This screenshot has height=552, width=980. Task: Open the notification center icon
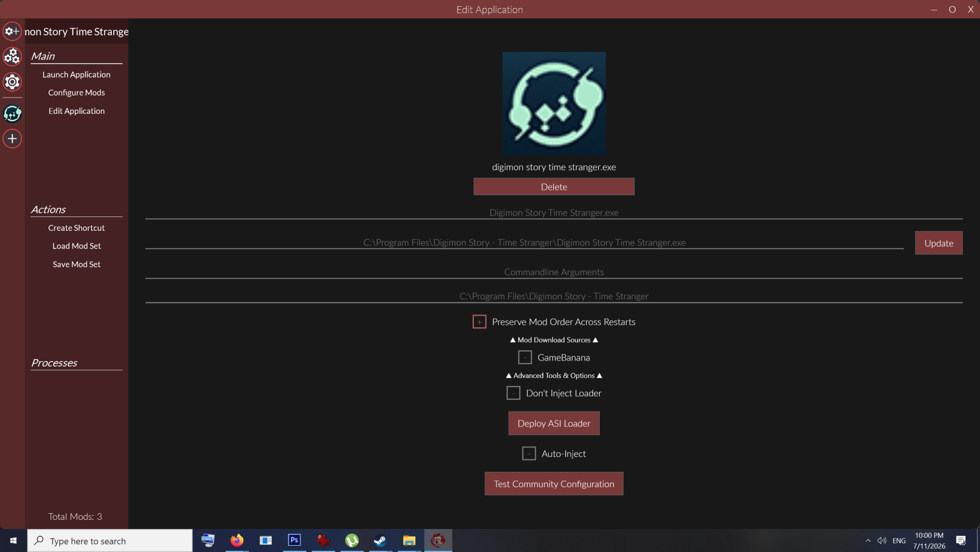click(961, 541)
